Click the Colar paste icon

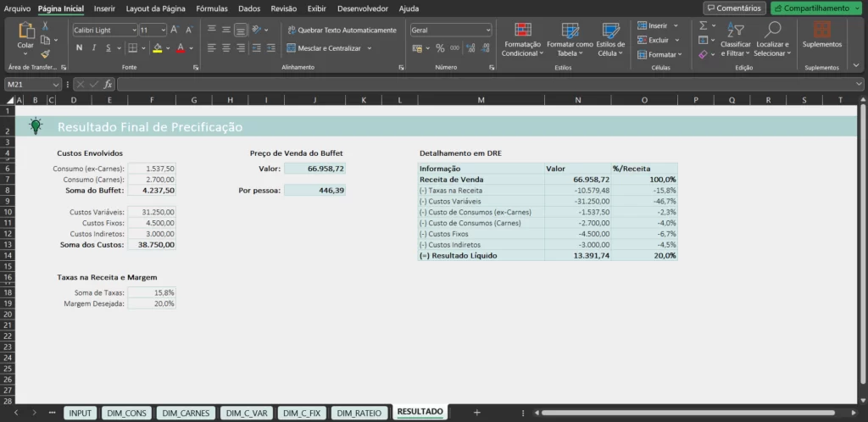25,32
